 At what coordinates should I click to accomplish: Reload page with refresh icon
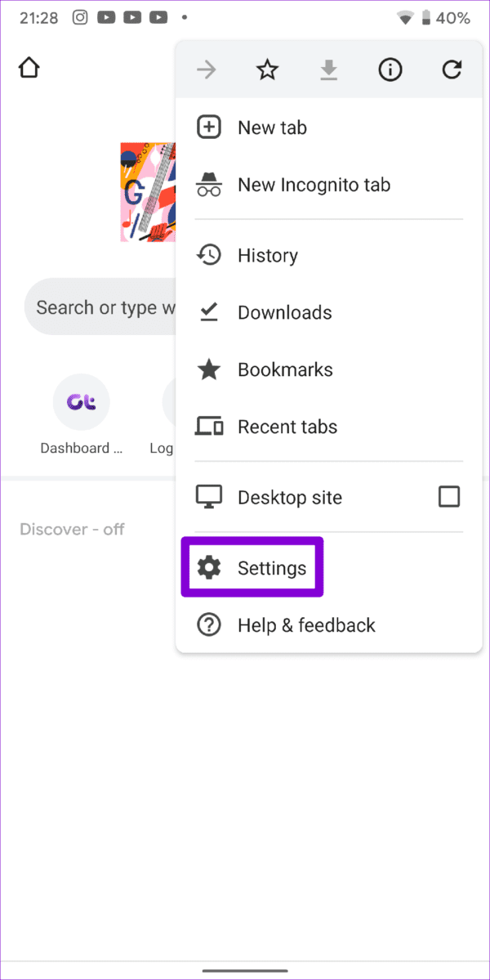coord(452,71)
